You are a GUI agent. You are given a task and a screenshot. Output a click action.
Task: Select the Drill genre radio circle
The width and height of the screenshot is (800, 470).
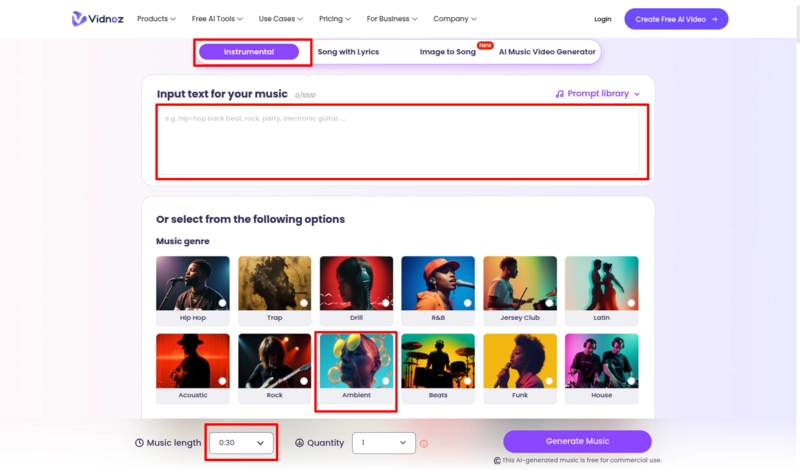click(386, 303)
